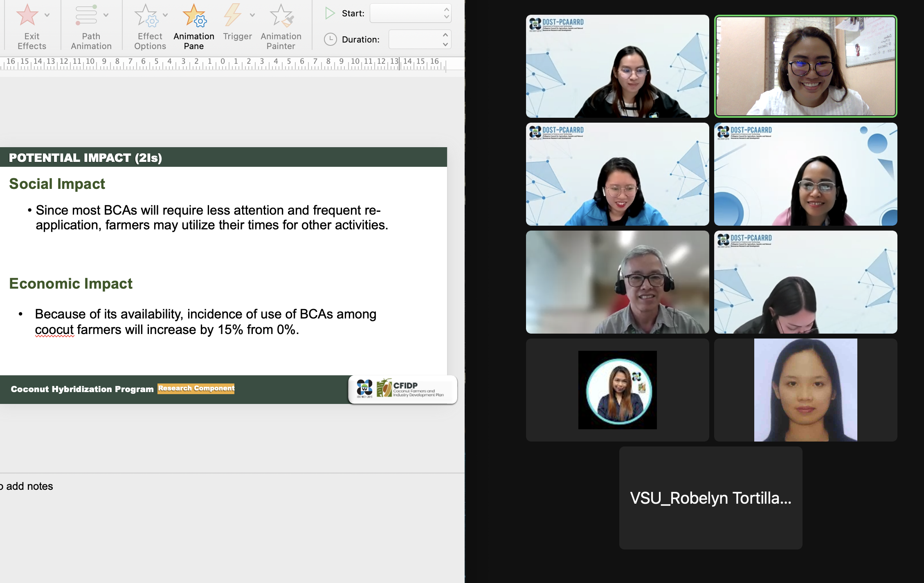
Task: Select the VSU_Robelyn Tortilla participant tile
Action: point(710,498)
